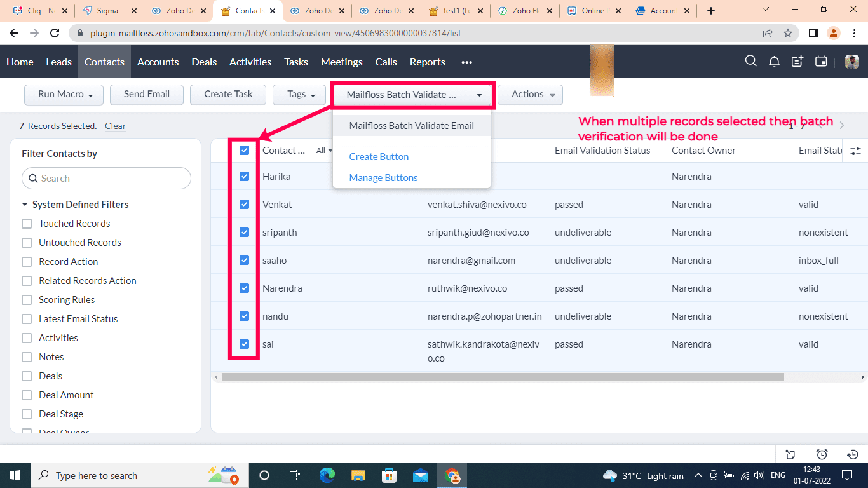Click the Send Email button
Image resolution: width=868 pixels, height=488 pixels.
coord(147,95)
